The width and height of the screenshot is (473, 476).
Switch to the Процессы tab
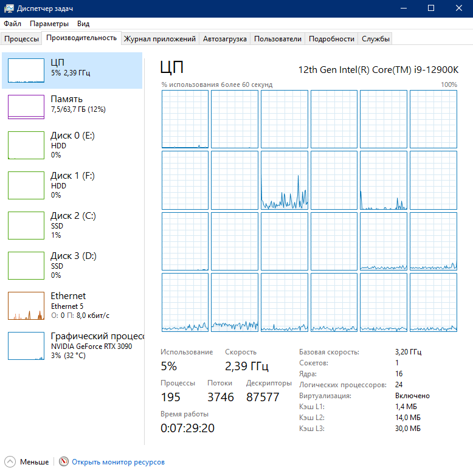[x=21, y=39]
